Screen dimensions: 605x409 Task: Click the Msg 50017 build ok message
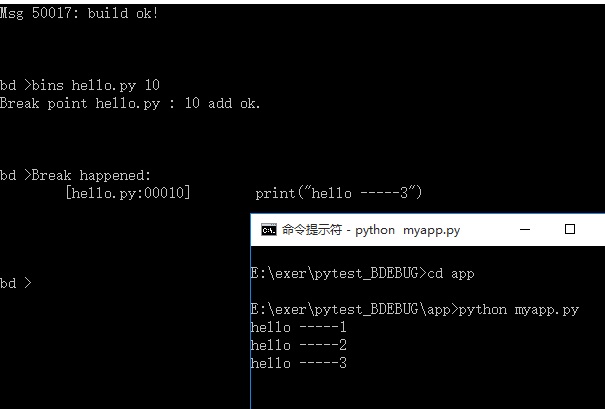[x=79, y=14]
